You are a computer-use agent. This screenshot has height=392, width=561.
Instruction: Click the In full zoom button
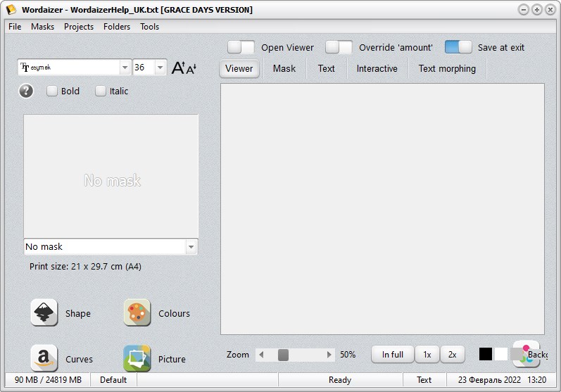(393, 355)
